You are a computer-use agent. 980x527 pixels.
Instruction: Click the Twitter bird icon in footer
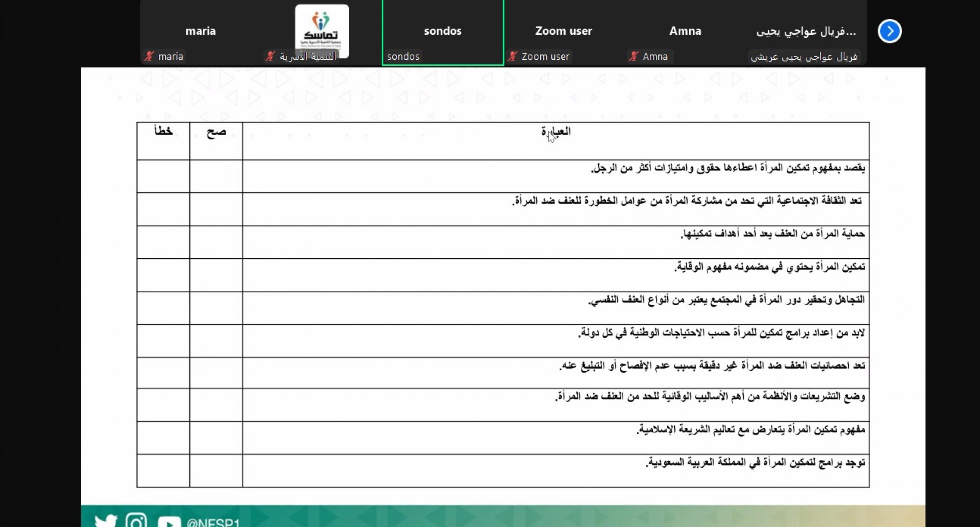[x=106, y=521]
